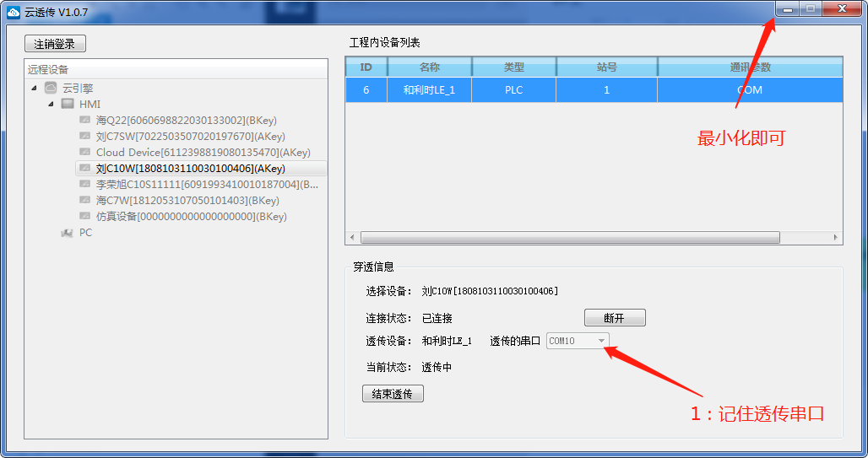868x458 pixels.
Task: Click the ID column header
Action: coord(366,67)
